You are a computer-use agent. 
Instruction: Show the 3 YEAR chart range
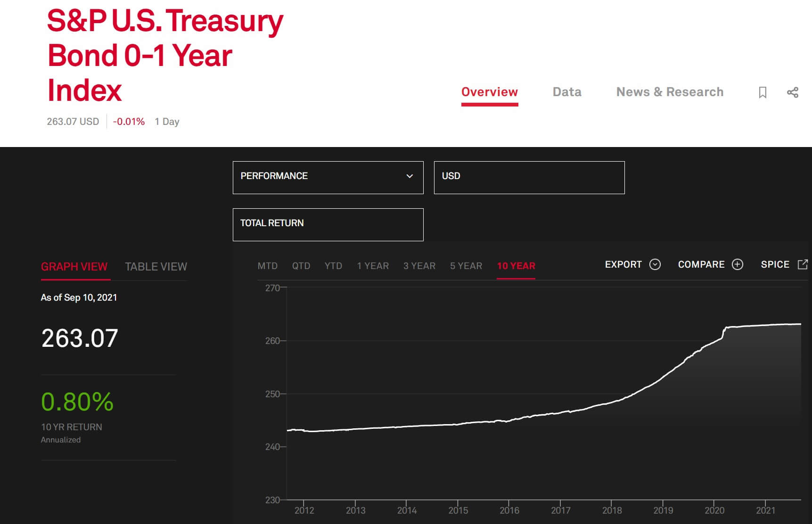click(419, 266)
